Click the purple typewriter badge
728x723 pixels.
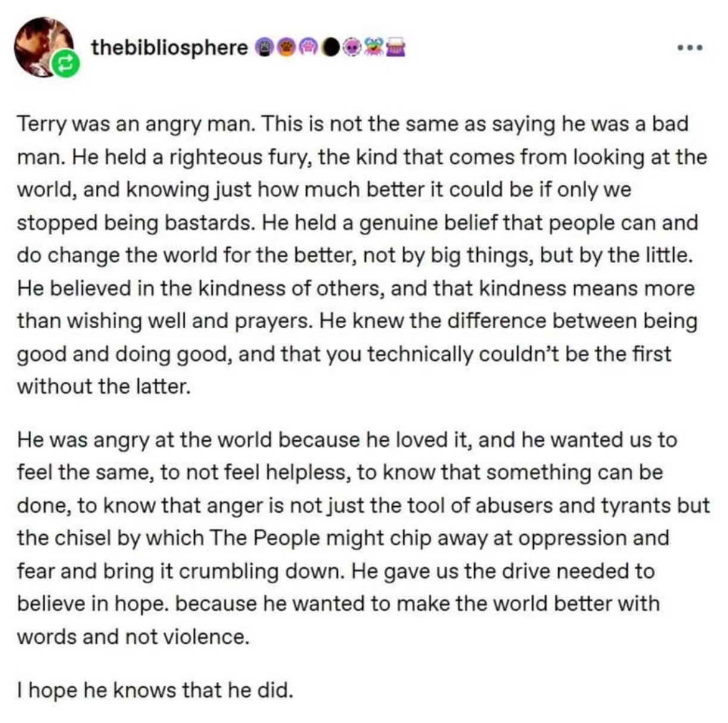tap(397, 47)
